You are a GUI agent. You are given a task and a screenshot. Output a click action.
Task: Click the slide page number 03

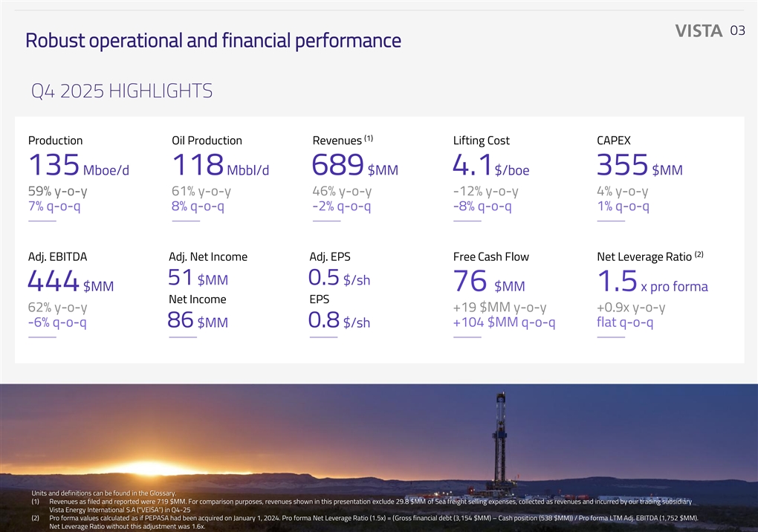(737, 30)
